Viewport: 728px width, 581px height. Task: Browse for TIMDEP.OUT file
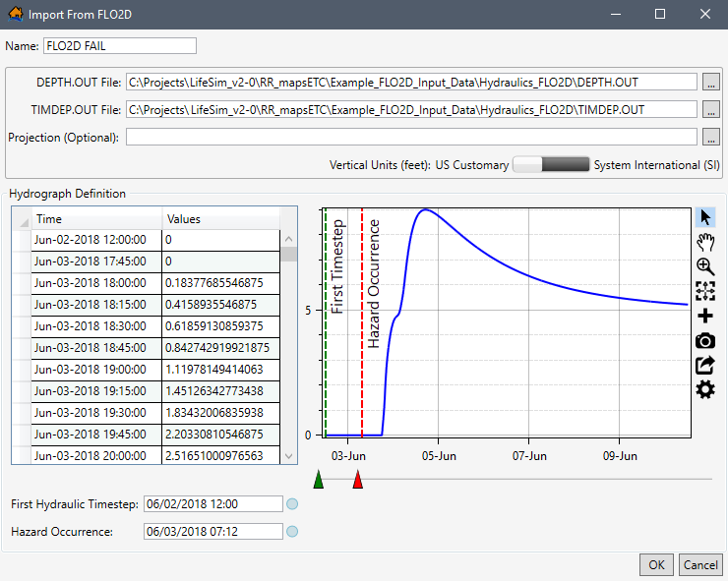[x=711, y=110]
